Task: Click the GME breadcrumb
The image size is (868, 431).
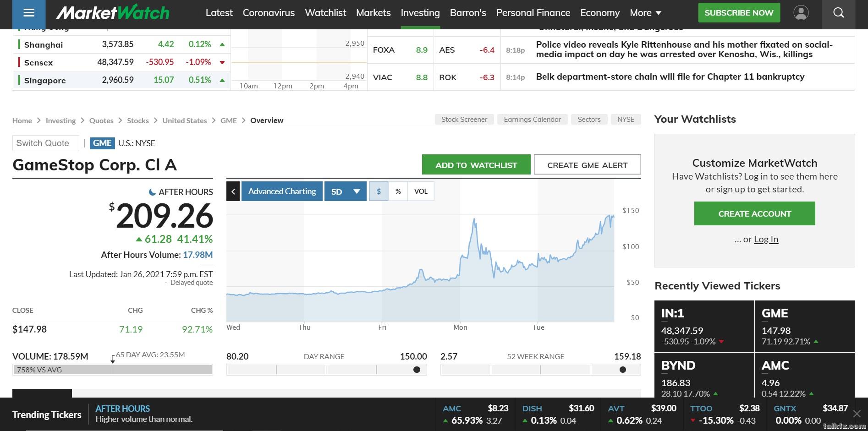Action: [x=229, y=120]
